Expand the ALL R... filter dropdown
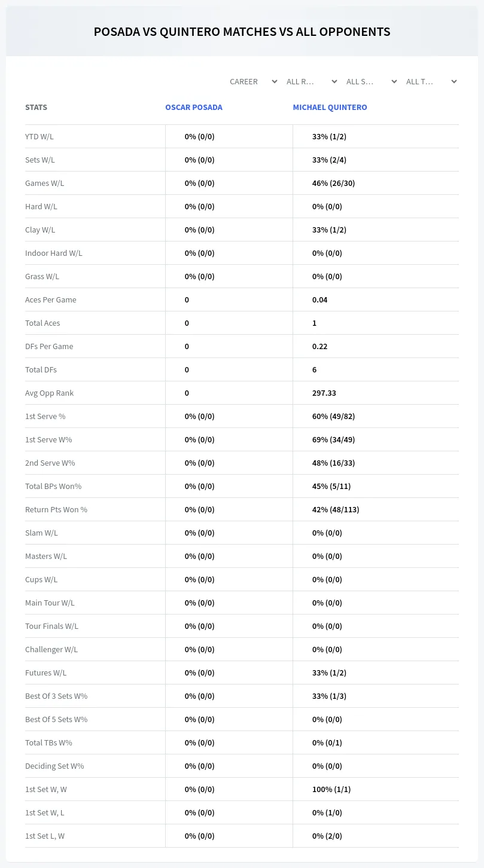The width and height of the screenshot is (484, 868). (312, 81)
